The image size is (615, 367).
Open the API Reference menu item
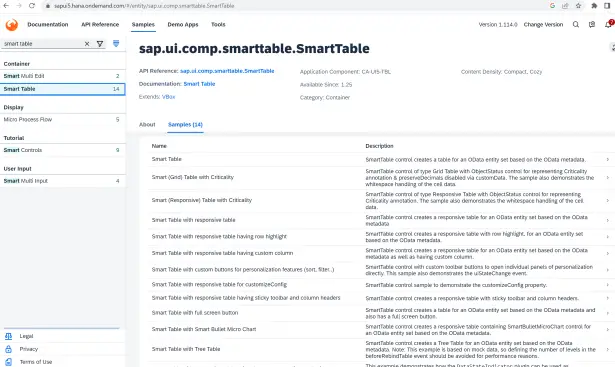pyautogui.click(x=100, y=24)
